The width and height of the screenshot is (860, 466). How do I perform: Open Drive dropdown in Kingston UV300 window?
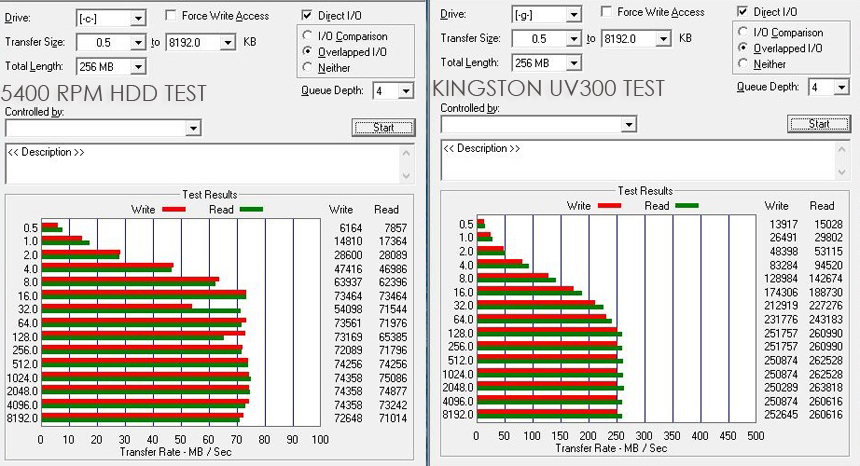[574, 15]
